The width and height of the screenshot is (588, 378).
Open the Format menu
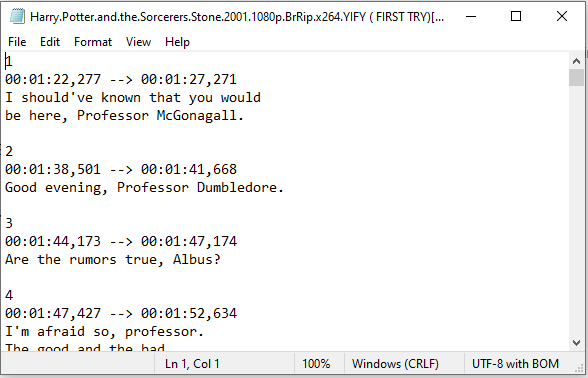pos(93,42)
